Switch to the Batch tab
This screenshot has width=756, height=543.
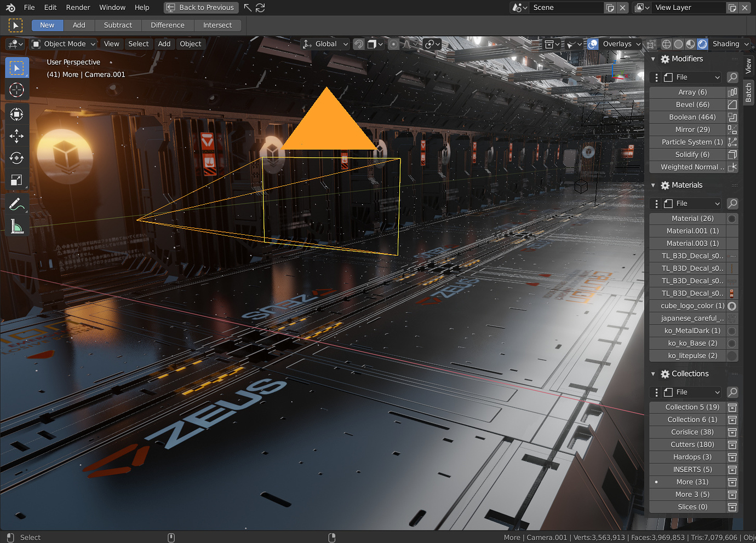748,93
